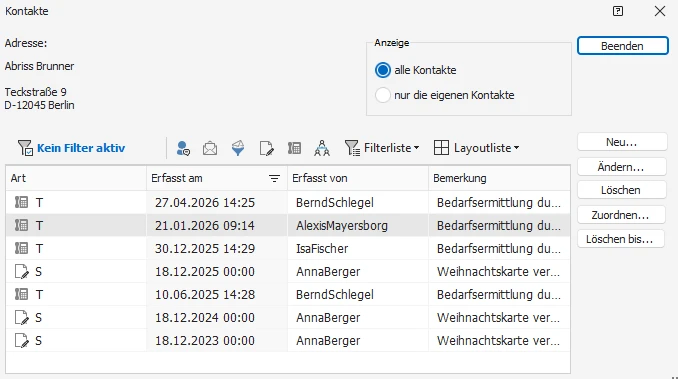
Task: Click the Löschen button
Action: [x=621, y=190]
